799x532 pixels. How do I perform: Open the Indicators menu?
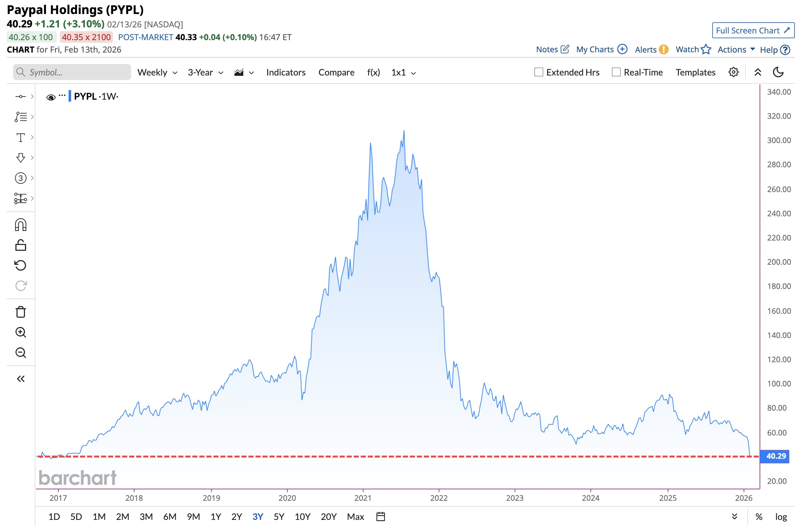click(286, 73)
